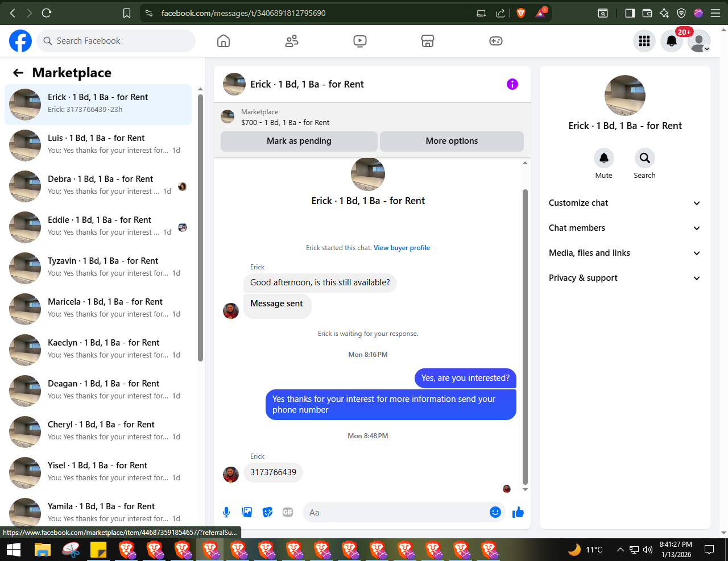Open conversation information purple icon
The width and height of the screenshot is (728, 561).
(x=512, y=84)
